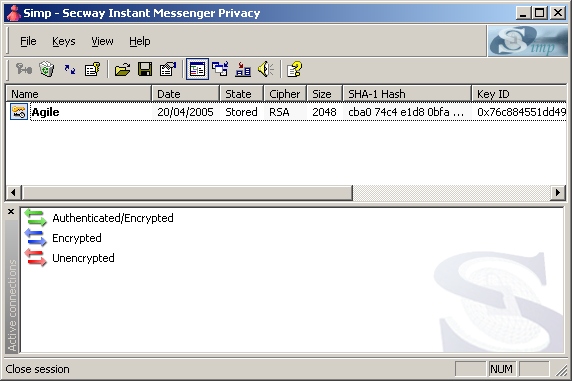Click the date 20/04/2005 cell

point(185,112)
